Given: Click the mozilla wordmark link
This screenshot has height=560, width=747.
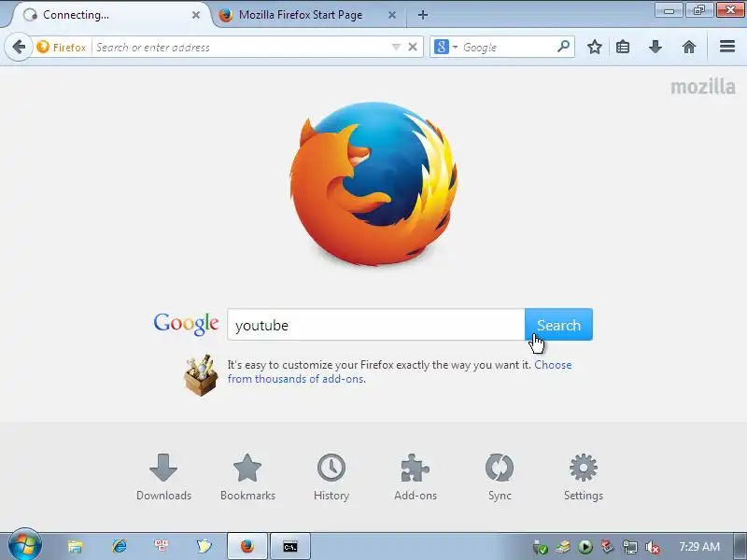Looking at the screenshot, I should point(703,87).
